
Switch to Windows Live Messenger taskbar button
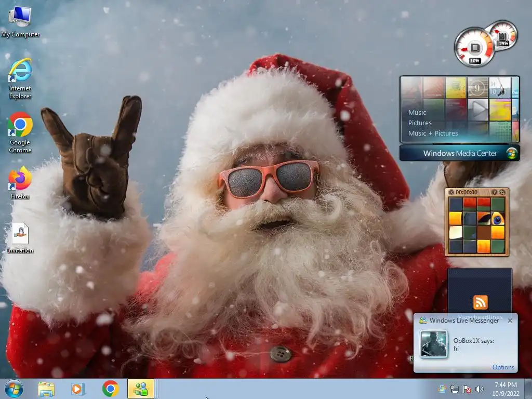(x=141, y=389)
